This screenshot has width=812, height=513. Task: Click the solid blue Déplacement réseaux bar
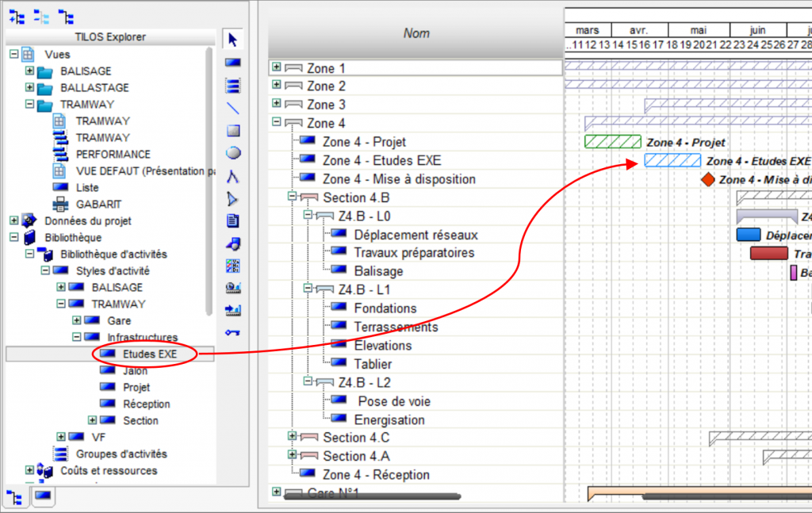tap(749, 235)
